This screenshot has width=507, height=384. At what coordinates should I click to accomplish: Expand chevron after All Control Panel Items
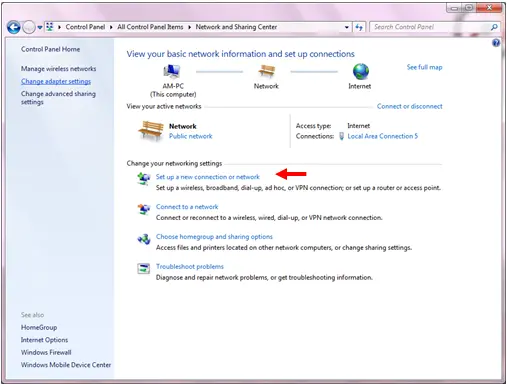click(x=189, y=27)
